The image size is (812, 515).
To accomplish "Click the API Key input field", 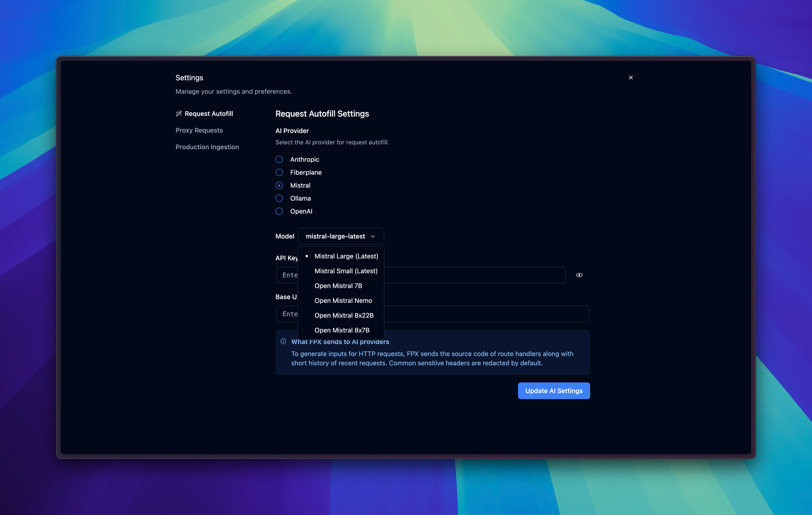I will click(472, 275).
